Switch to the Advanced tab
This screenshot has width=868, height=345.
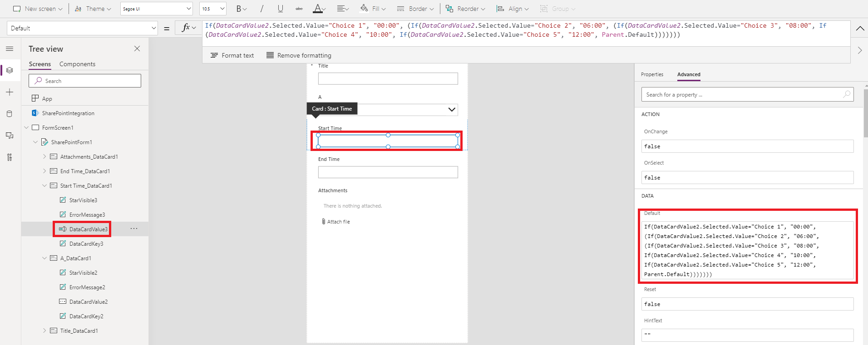[689, 74]
